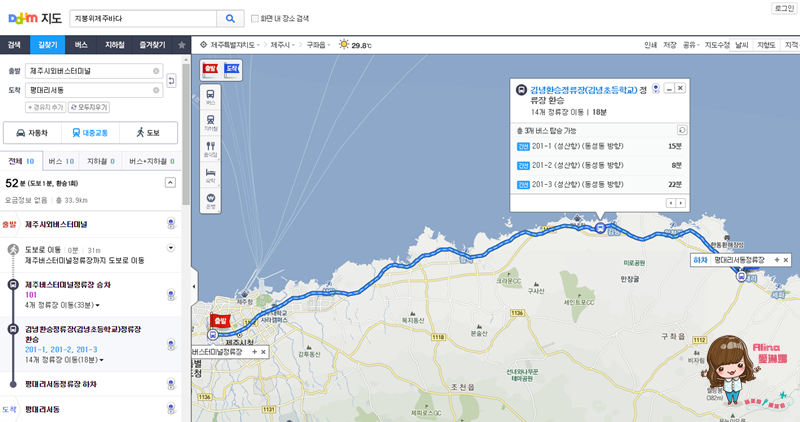Viewport: 800px width, 422px height.
Task: Select the restaurant fork icon in map toolbar
Action: pyautogui.click(x=210, y=148)
